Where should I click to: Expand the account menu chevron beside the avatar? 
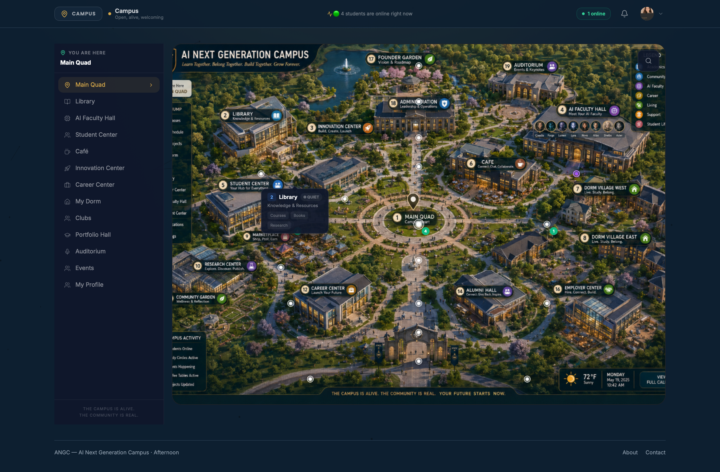[x=661, y=14]
